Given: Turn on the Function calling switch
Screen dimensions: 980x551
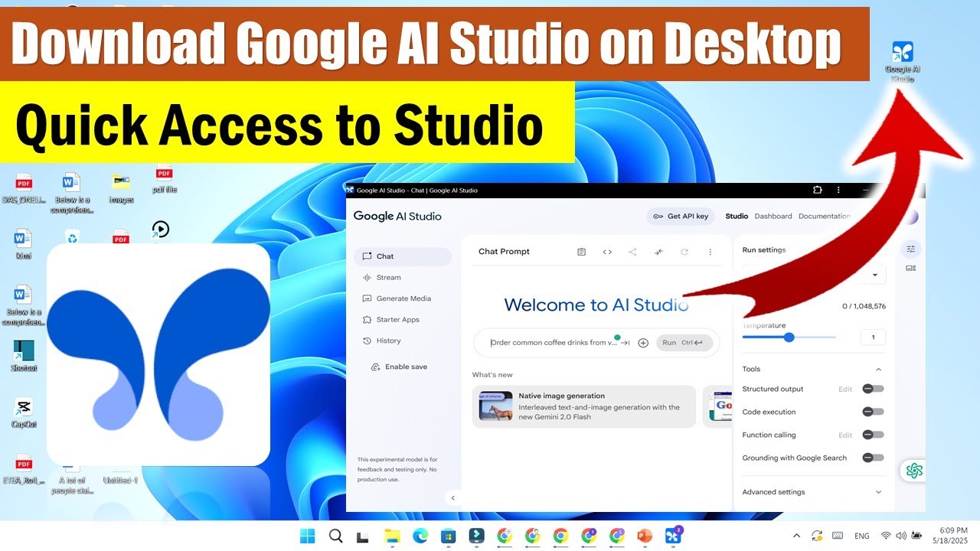Looking at the screenshot, I should [873, 435].
